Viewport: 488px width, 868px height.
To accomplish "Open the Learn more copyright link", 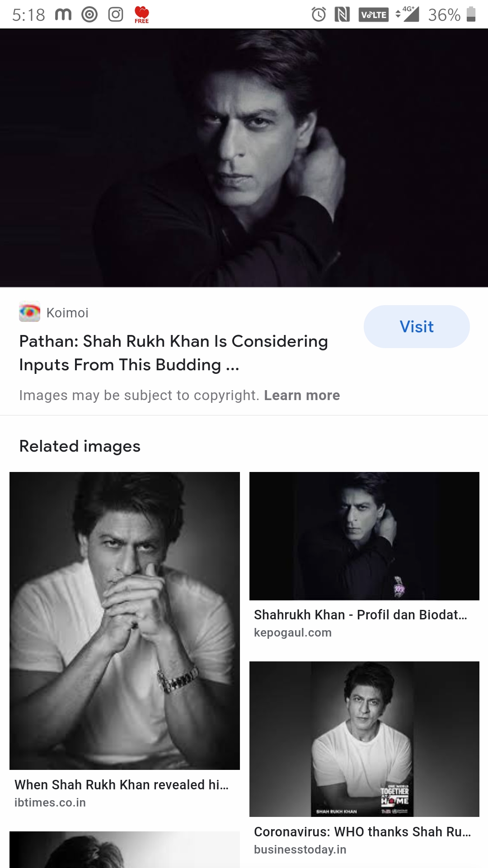I will 302,395.
